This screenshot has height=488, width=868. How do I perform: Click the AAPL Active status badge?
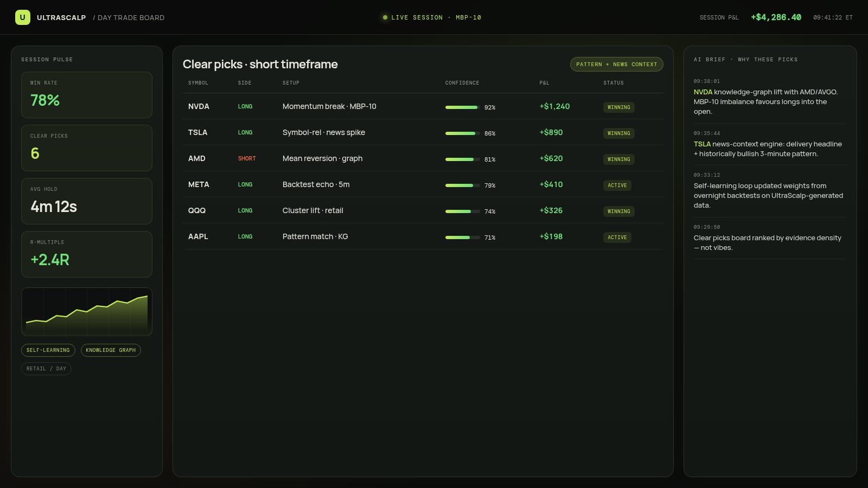(x=617, y=237)
